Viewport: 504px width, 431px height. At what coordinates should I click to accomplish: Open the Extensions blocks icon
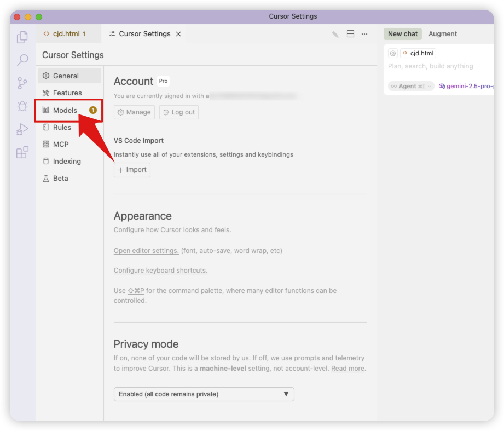tap(22, 152)
